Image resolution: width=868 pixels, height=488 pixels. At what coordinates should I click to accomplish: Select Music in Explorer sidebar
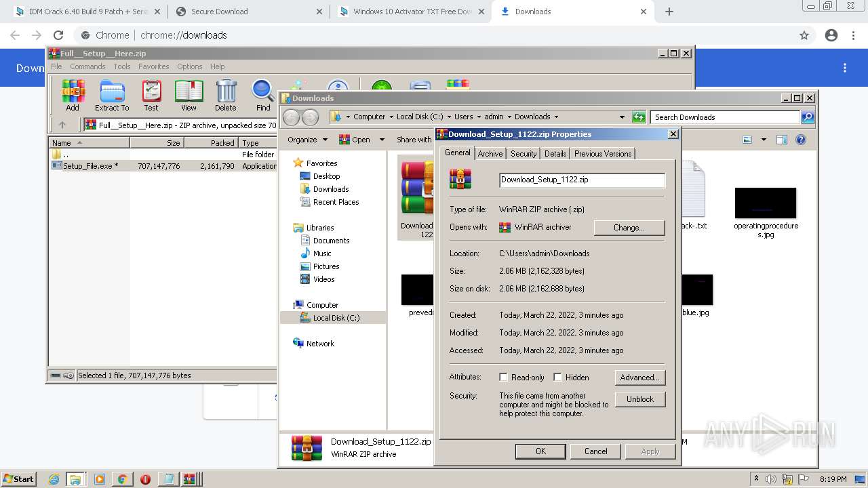[322, 253]
